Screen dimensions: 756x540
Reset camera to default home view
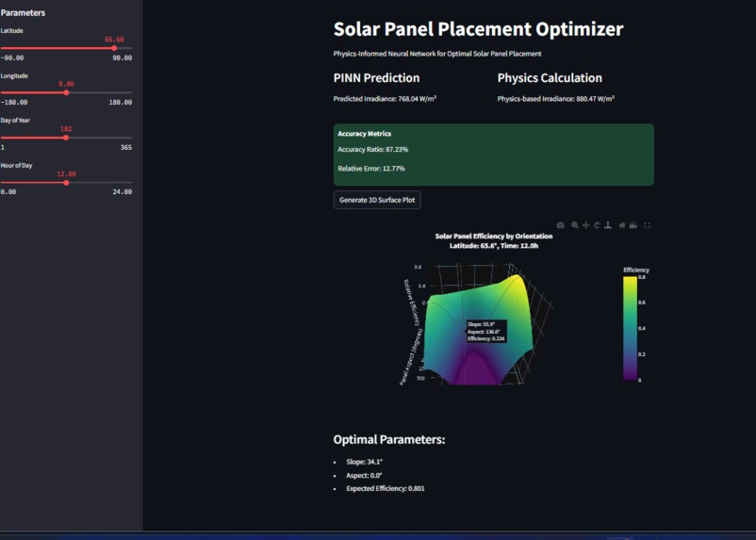pos(622,225)
